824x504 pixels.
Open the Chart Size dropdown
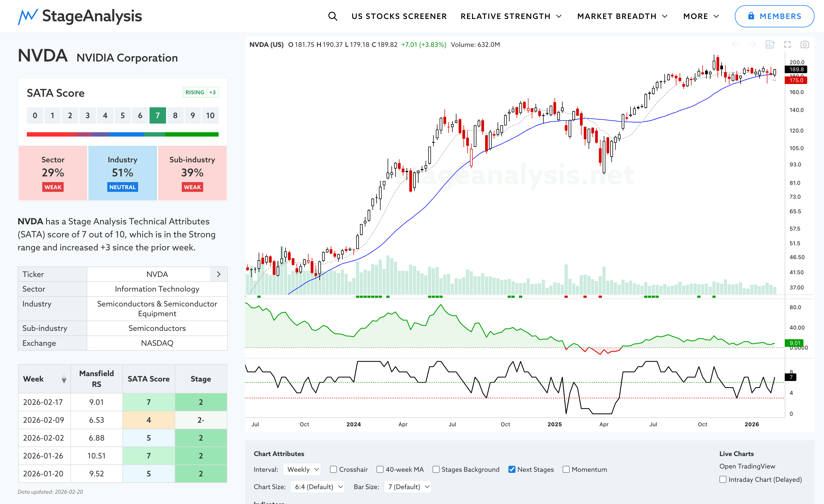coord(317,487)
